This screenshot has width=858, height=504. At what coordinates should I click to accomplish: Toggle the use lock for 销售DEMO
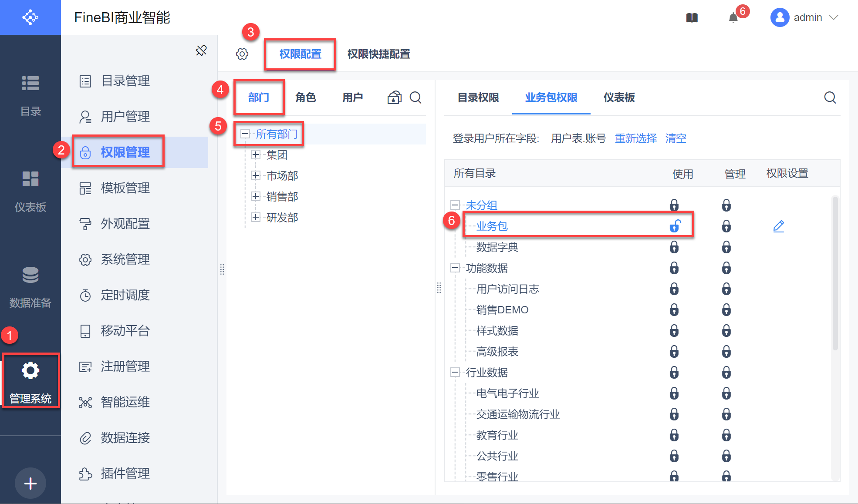pos(674,310)
